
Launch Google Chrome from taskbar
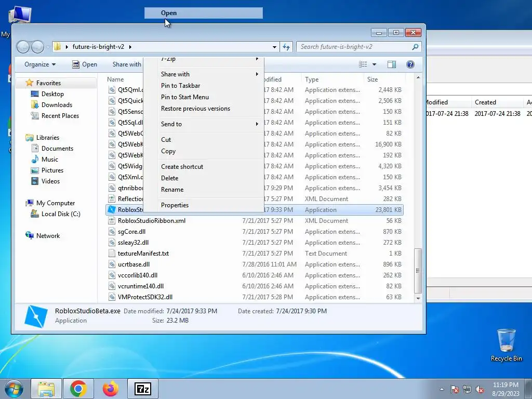[x=78, y=389]
